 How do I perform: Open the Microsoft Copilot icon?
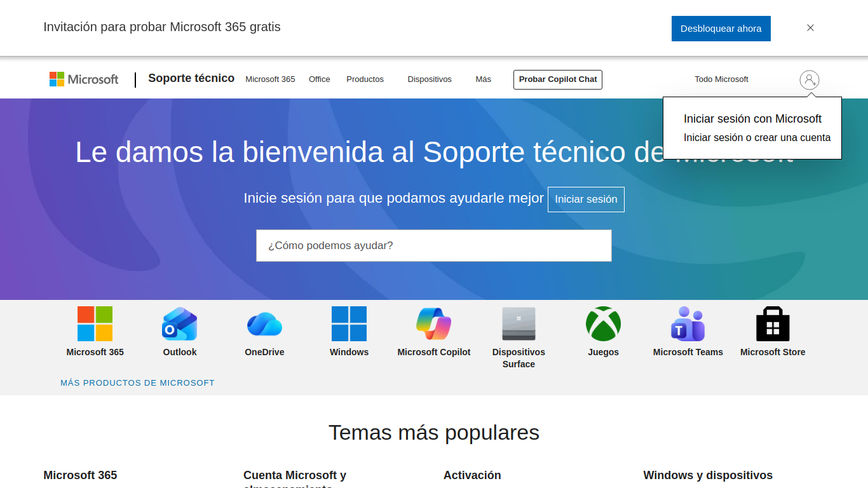pos(434,324)
